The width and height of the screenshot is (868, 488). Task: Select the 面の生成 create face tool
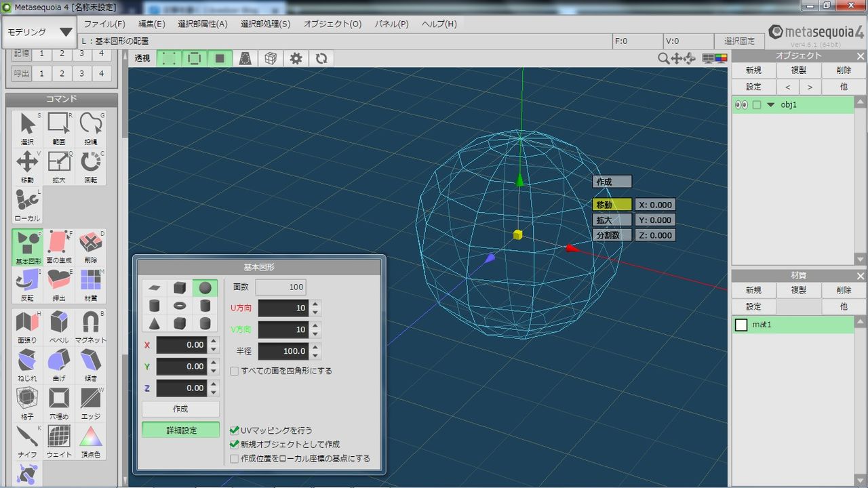59,247
